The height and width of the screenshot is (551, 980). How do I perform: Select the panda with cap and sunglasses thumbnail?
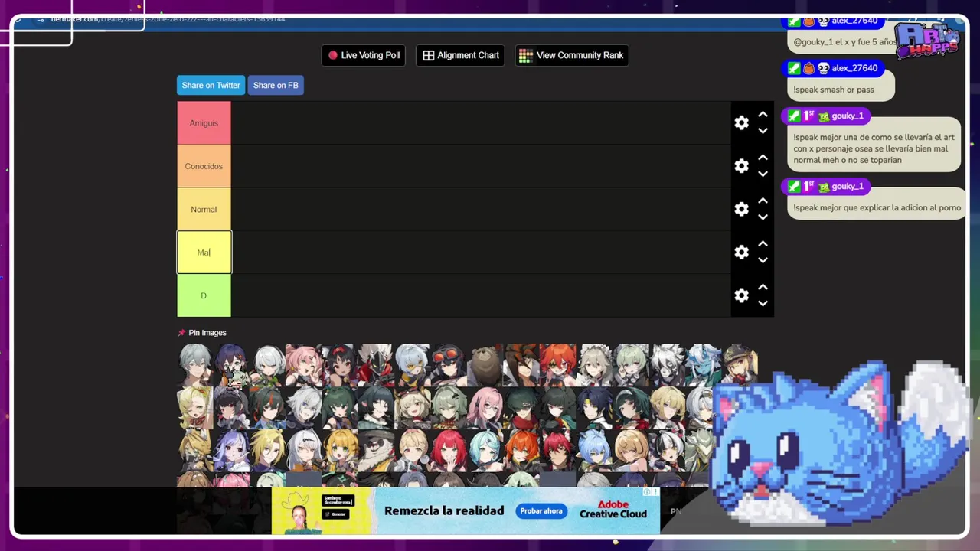click(376, 450)
